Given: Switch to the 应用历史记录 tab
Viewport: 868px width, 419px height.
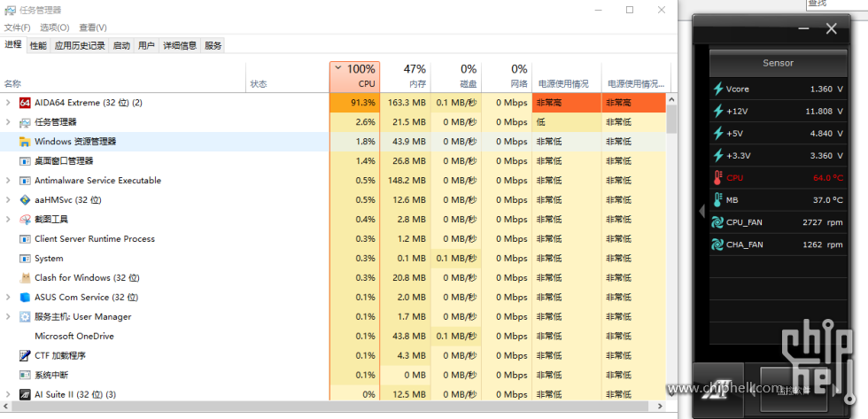Looking at the screenshot, I should tap(80, 46).
